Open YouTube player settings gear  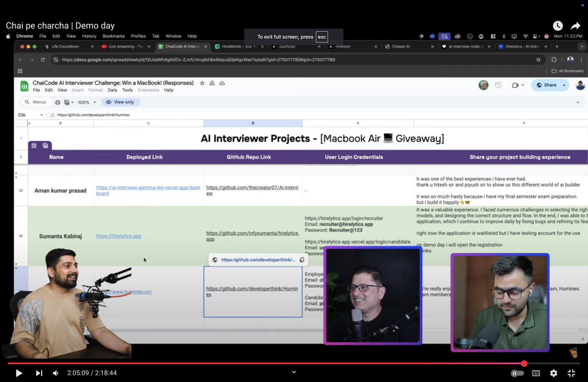(554, 373)
